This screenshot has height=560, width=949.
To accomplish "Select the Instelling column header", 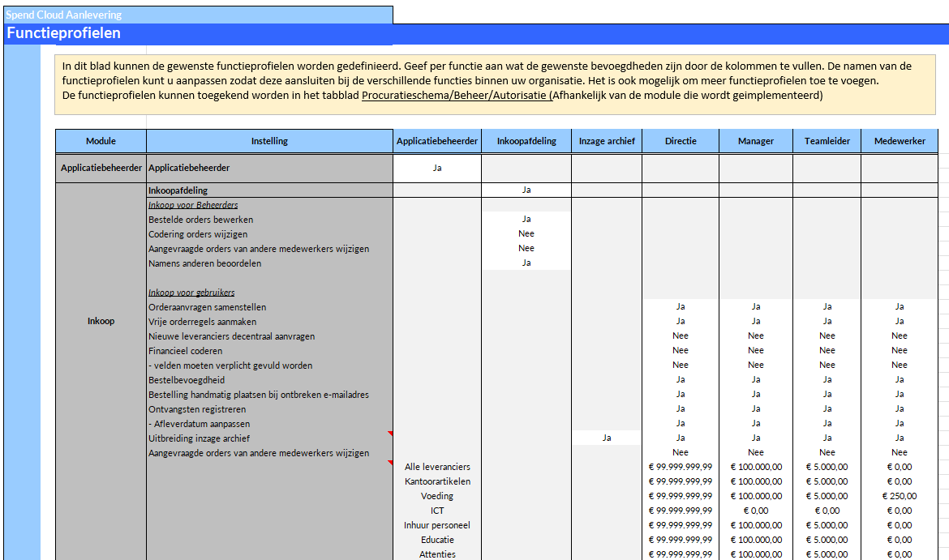I will point(269,141).
